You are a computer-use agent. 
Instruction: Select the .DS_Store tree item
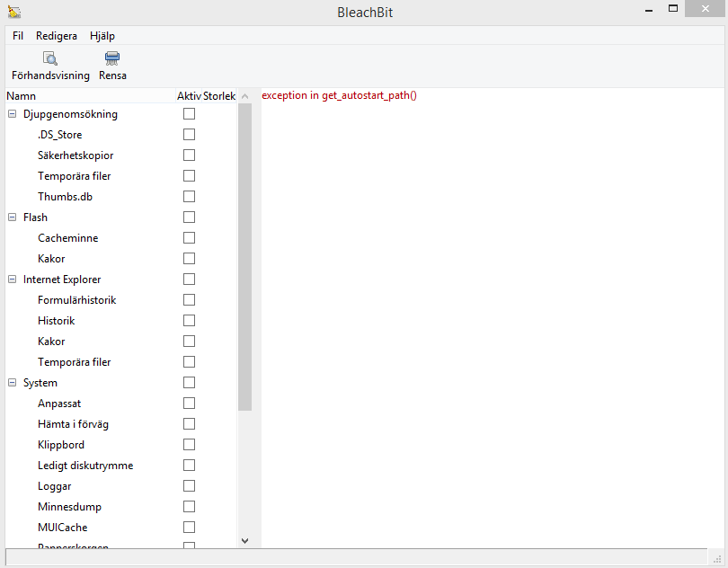pyautogui.click(x=60, y=135)
